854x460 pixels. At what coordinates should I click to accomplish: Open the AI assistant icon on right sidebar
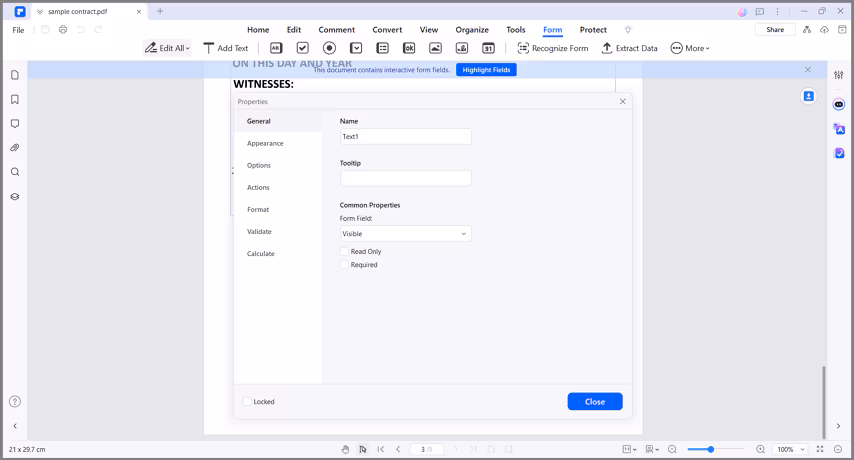839,105
